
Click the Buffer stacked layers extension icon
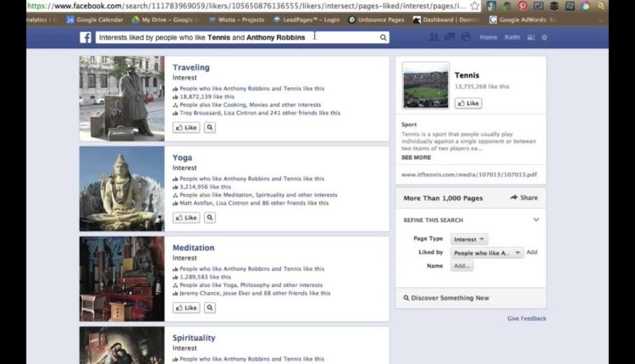(x=554, y=6)
